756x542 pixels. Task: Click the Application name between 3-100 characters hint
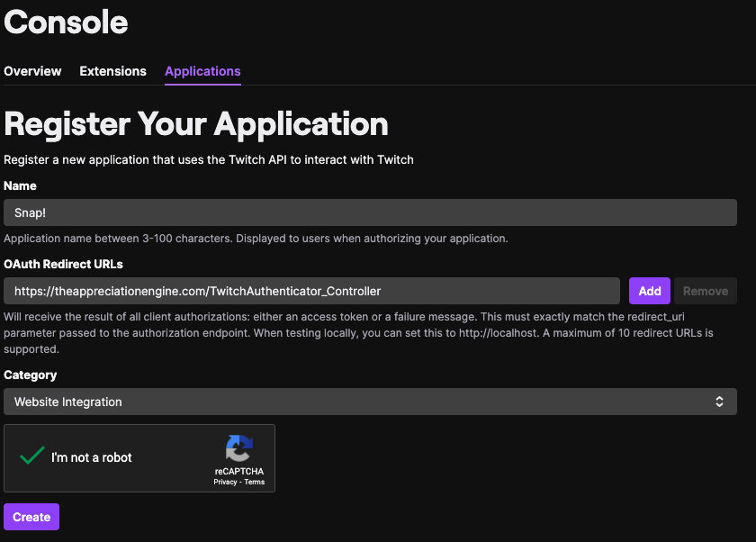pyautogui.click(x=256, y=239)
